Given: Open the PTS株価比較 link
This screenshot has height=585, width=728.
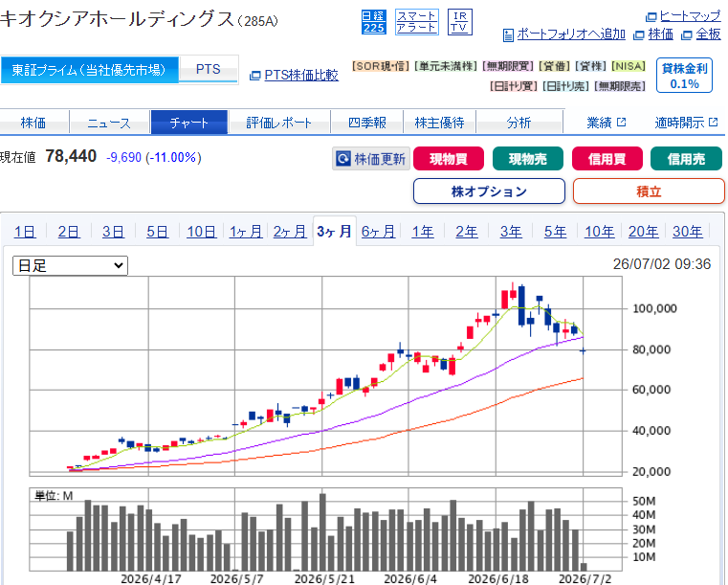Looking at the screenshot, I should [301, 76].
